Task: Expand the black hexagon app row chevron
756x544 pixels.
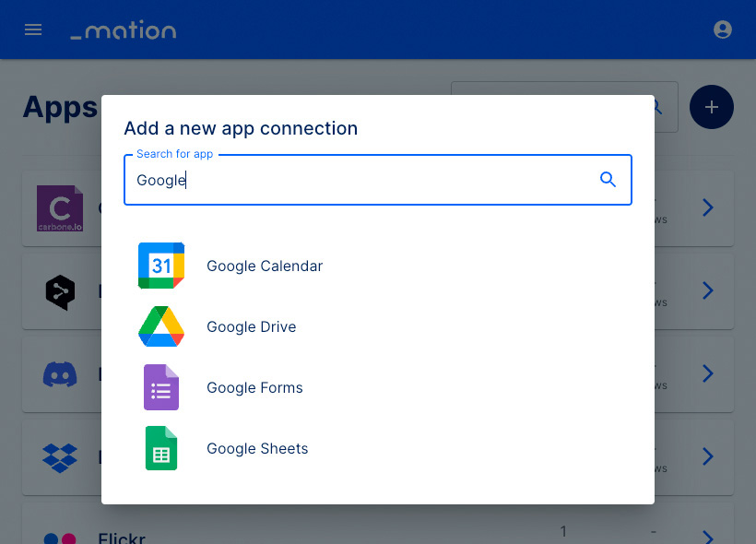Action: pyautogui.click(x=707, y=290)
